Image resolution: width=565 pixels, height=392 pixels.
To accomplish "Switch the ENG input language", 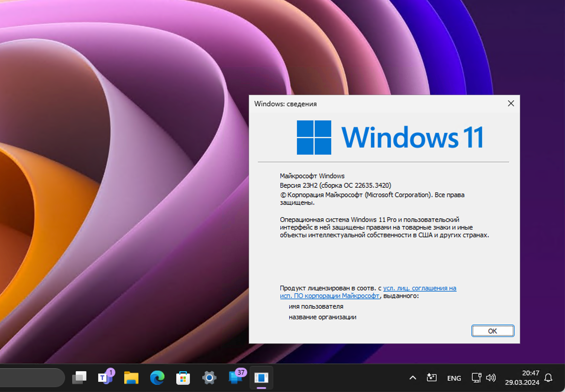I will [454, 378].
